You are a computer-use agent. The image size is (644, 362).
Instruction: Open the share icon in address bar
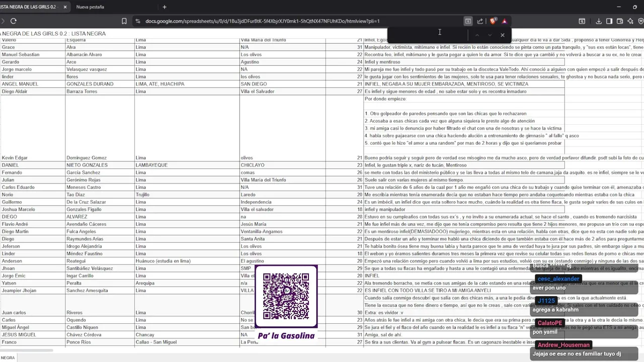(x=480, y=21)
